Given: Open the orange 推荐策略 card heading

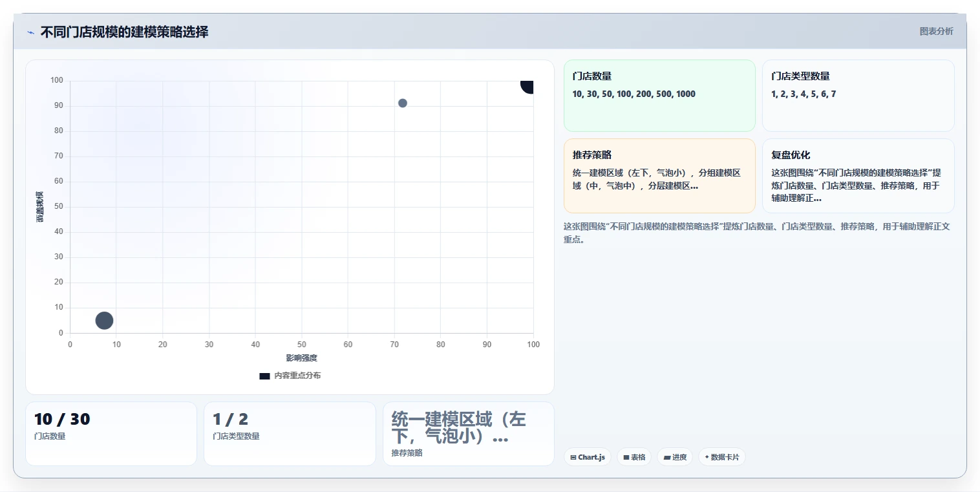Looking at the screenshot, I should [x=592, y=155].
